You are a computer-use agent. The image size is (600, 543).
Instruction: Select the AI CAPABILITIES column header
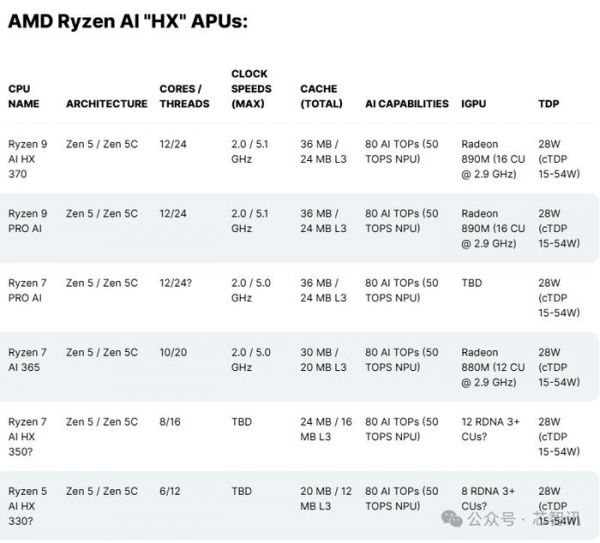[x=406, y=104]
